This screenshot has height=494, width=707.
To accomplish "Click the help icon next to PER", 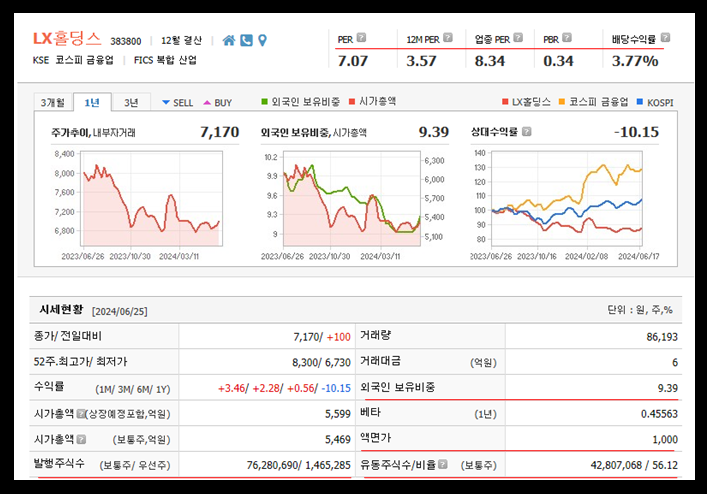I will [361, 37].
